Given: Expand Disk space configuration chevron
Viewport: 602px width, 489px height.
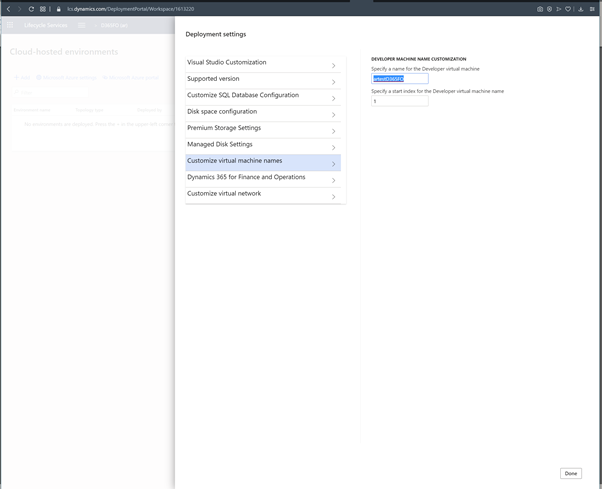Looking at the screenshot, I should pos(333,115).
